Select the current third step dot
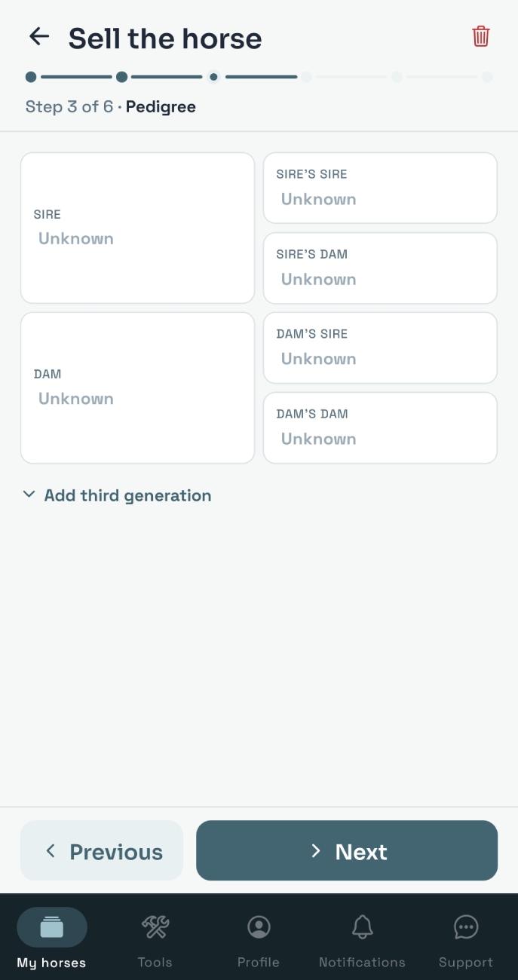Screen dimensions: 518x980 [214, 77]
